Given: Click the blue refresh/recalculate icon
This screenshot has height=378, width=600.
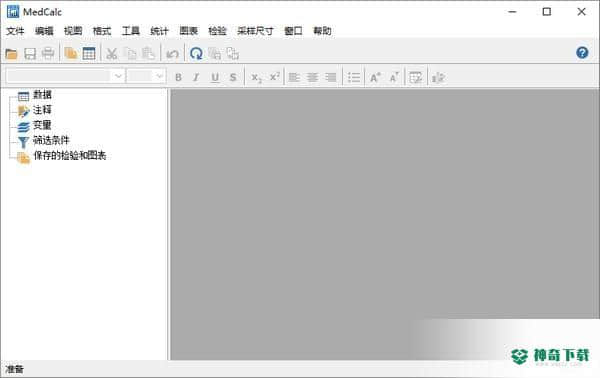Looking at the screenshot, I should click(x=196, y=54).
